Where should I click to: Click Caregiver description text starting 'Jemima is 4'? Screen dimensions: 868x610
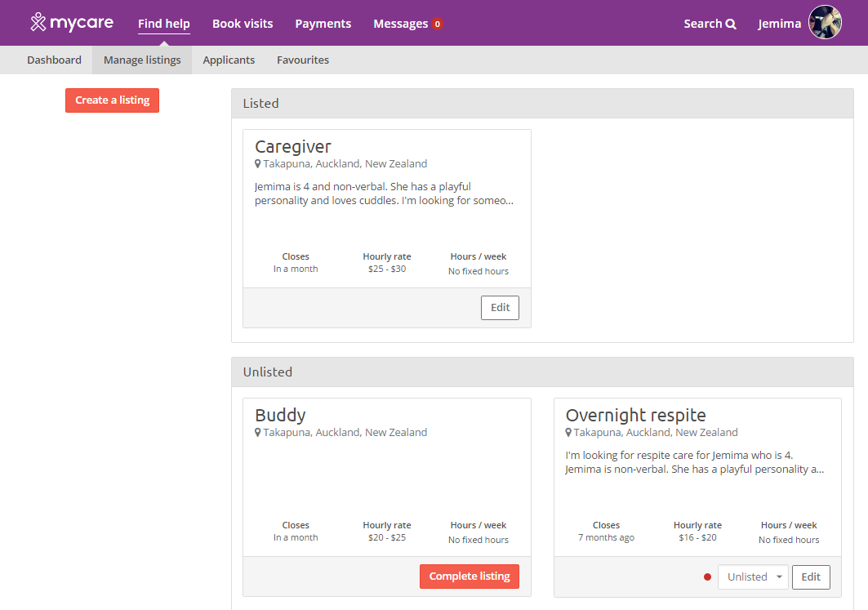(384, 194)
